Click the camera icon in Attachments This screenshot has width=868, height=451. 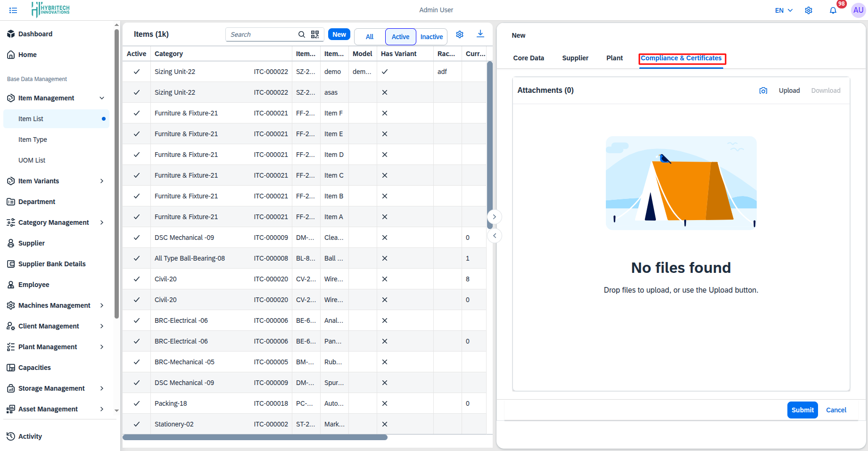point(763,90)
